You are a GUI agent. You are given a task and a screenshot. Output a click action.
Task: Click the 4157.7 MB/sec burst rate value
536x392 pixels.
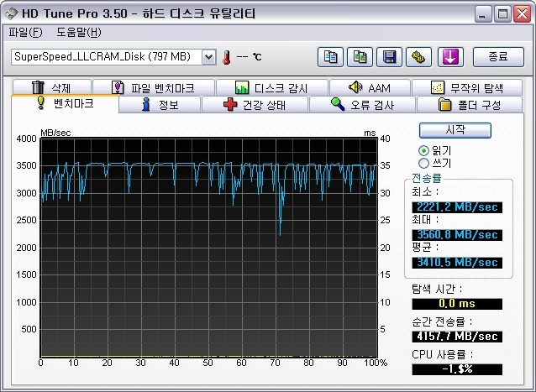pos(457,337)
